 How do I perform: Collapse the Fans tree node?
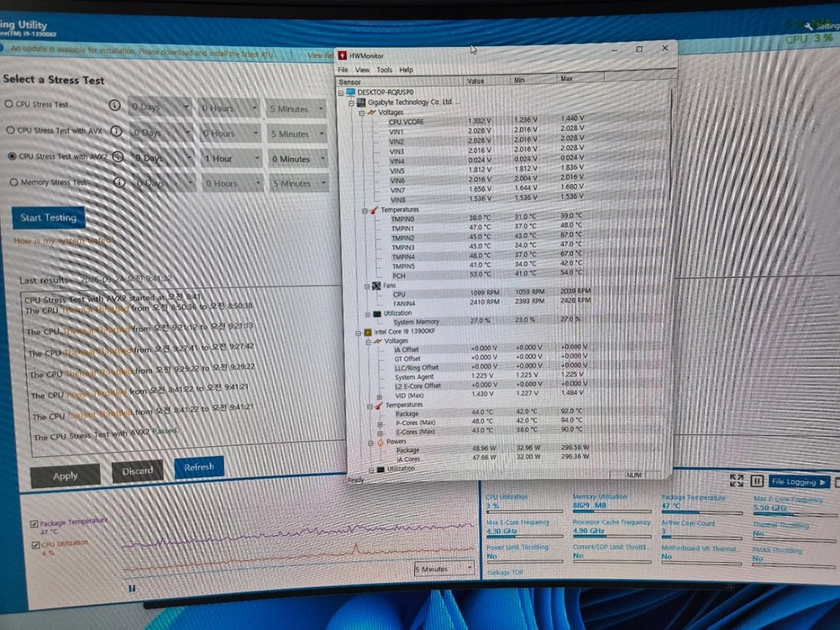pyautogui.click(x=367, y=286)
